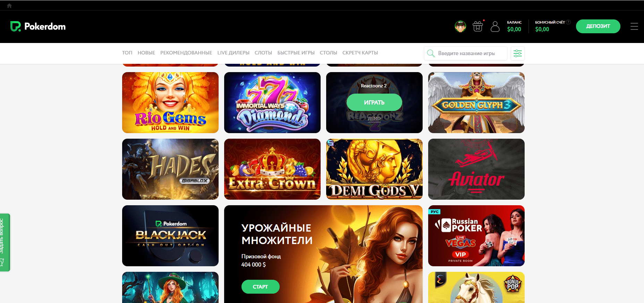The width and height of the screenshot is (644, 303).
Task: Click the ДЕМО link for Reactoonz 2
Action: click(x=374, y=119)
